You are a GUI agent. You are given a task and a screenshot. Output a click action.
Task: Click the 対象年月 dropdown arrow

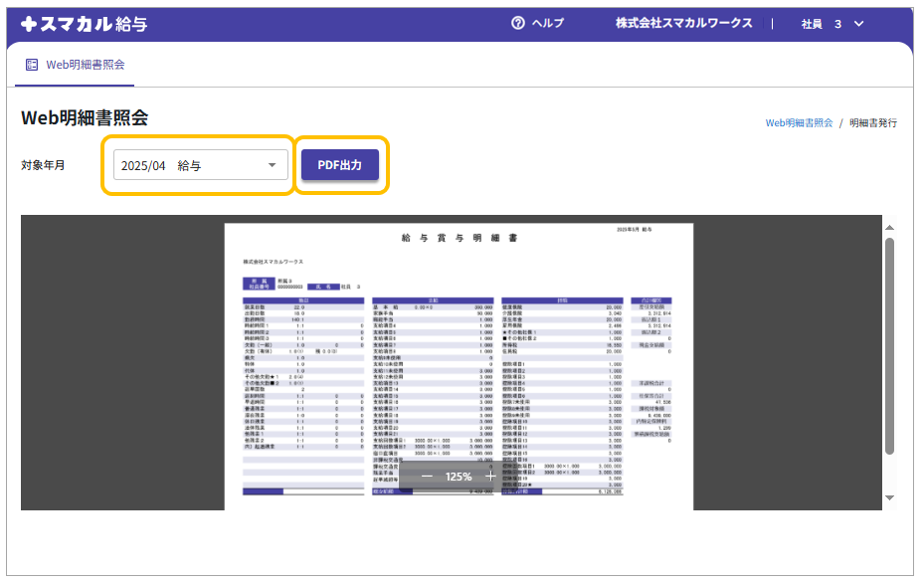(x=272, y=165)
